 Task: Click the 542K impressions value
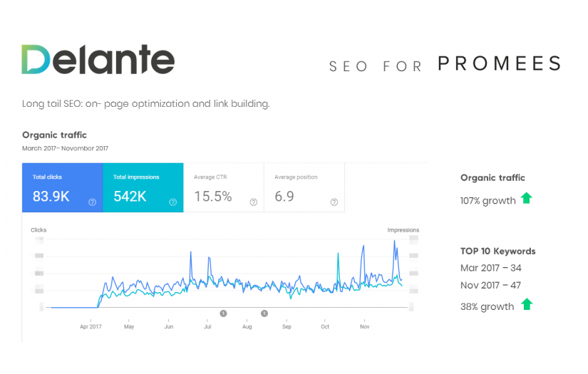(130, 197)
